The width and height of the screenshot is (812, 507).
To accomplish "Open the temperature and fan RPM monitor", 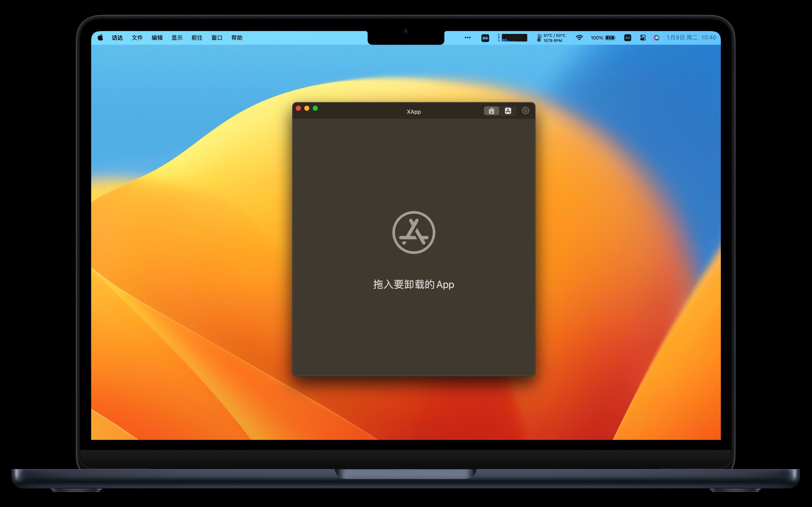I will coord(551,38).
